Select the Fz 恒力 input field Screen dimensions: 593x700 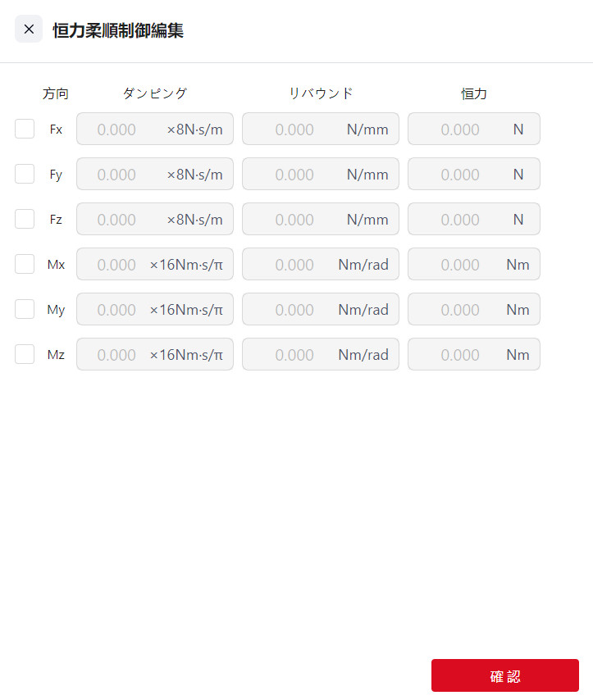pyautogui.click(x=459, y=220)
